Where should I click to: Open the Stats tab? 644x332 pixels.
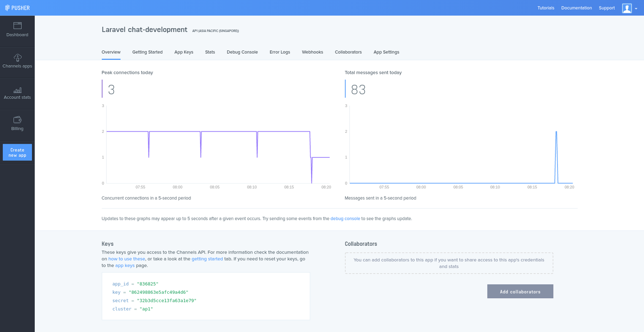pyautogui.click(x=210, y=52)
